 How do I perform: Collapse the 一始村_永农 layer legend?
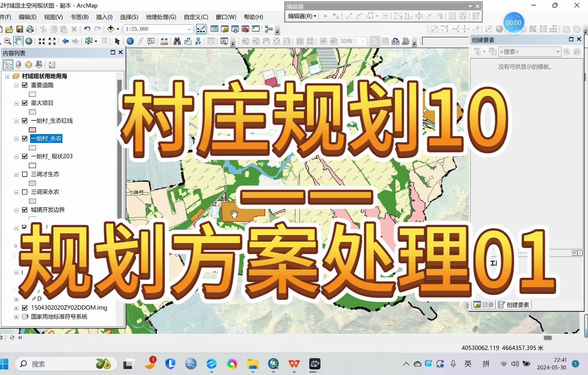(16, 139)
